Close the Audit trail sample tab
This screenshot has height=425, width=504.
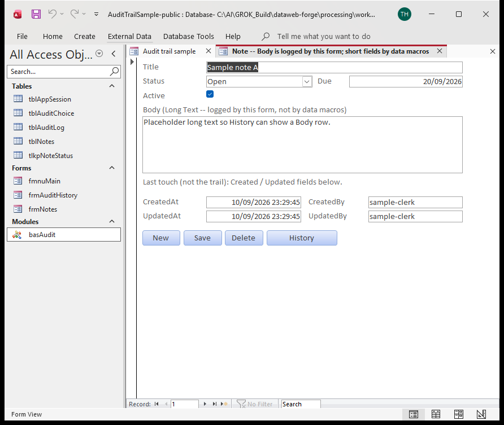(x=208, y=51)
